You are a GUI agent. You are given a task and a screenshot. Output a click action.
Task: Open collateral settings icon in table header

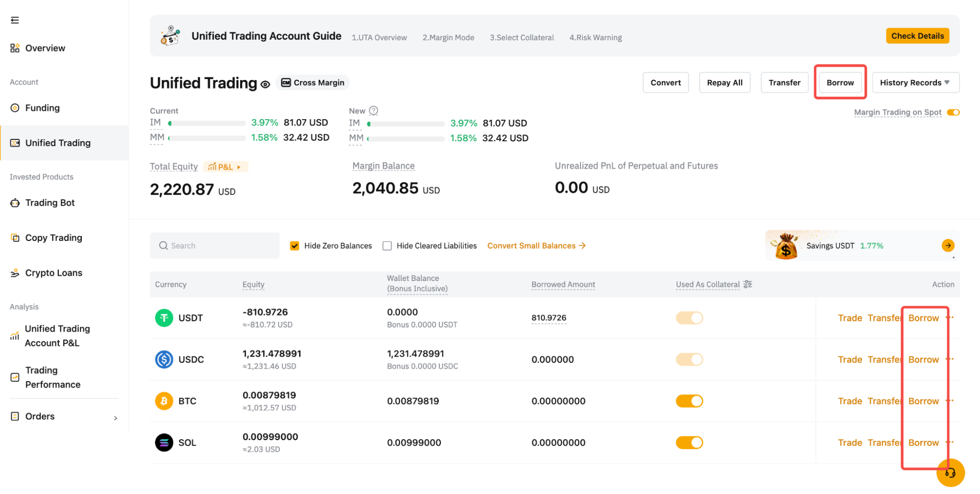(748, 284)
